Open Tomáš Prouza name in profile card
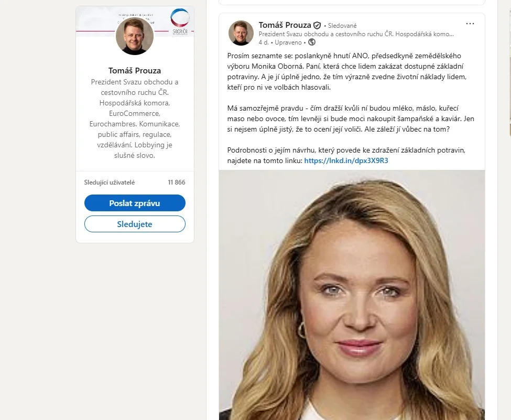The width and height of the screenshot is (511, 420). coord(135,70)
